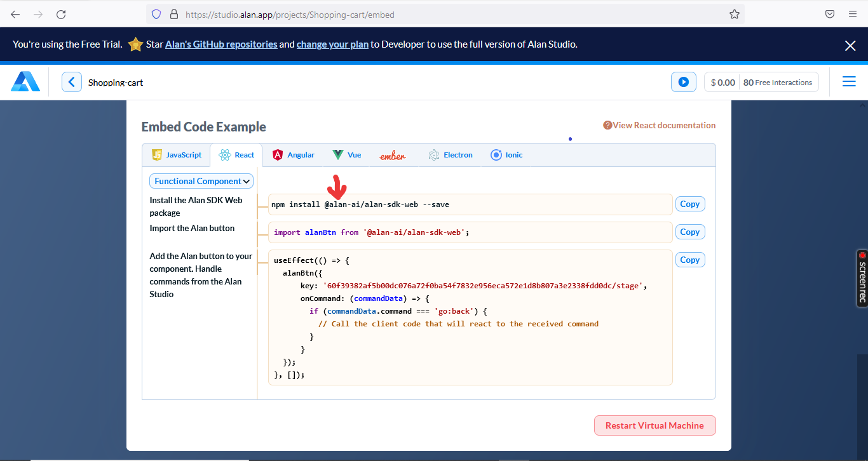The height and width of the screenshot is (461, 868).
Task: Click the npm install command text
Action: [x=360, y=204]
